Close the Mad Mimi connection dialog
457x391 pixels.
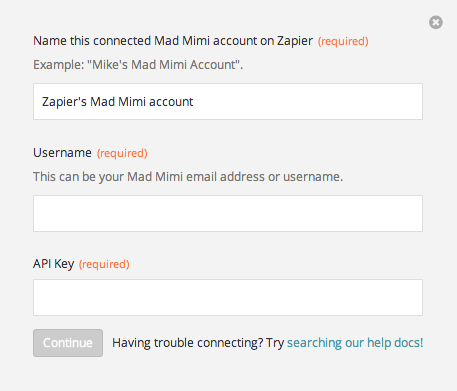[x=436, y=22]
